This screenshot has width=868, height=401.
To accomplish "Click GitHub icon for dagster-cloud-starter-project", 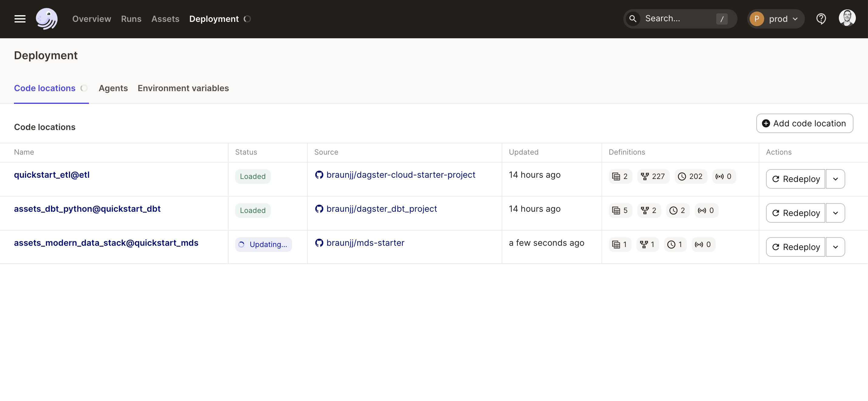I will (x=319, y=175).
